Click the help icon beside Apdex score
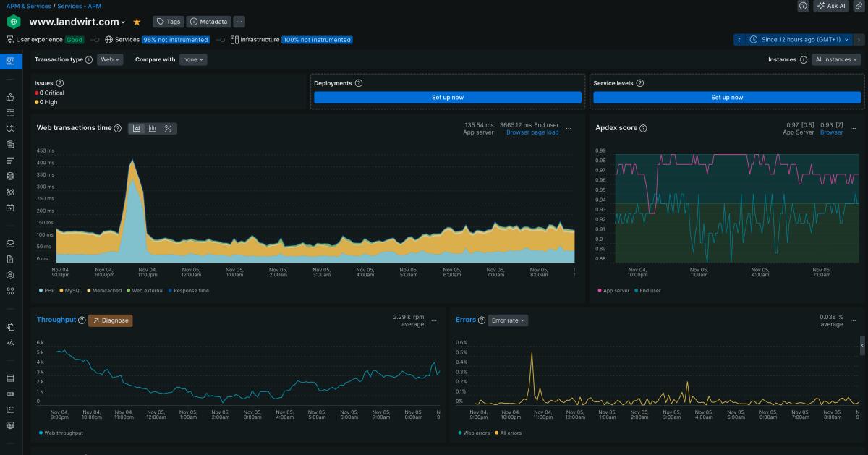This screenshot has width=868, height=455. tap(643, 128)
